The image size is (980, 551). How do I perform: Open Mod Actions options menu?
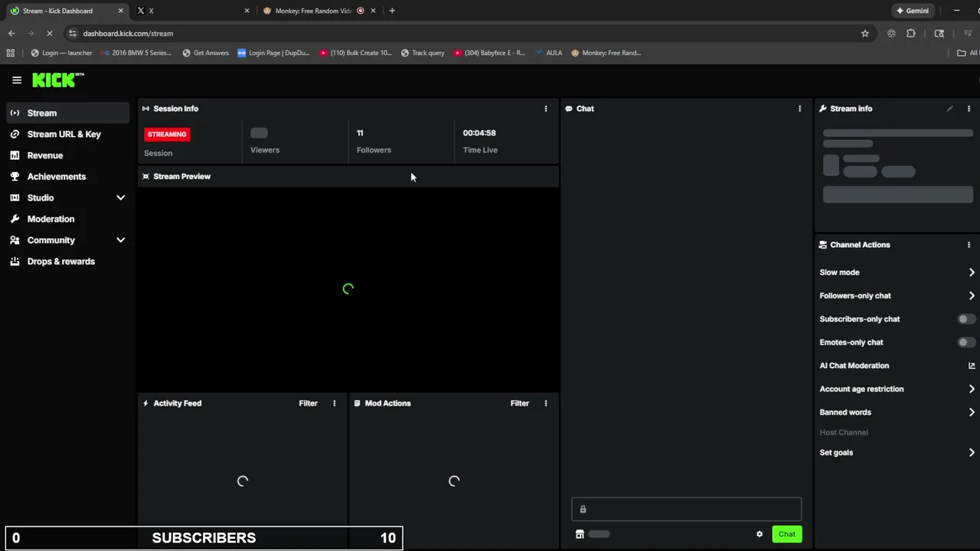[x=546, y=403]
